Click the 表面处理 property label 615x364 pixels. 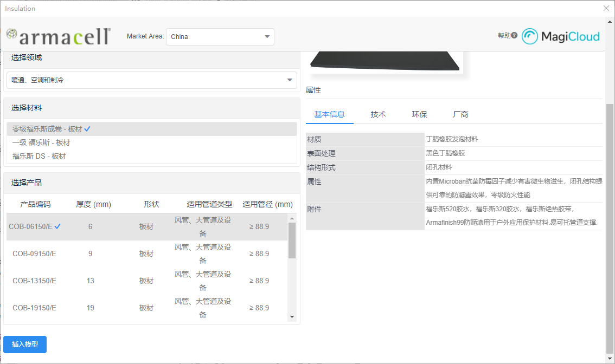pos(321,153)
